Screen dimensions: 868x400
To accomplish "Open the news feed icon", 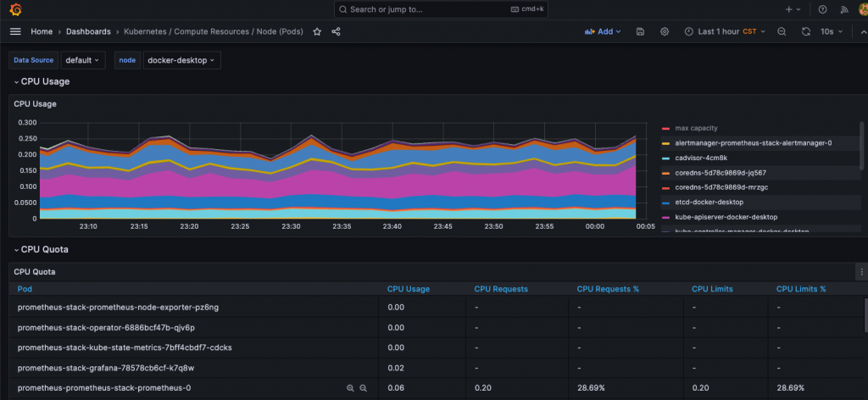I will coord(844,9).
